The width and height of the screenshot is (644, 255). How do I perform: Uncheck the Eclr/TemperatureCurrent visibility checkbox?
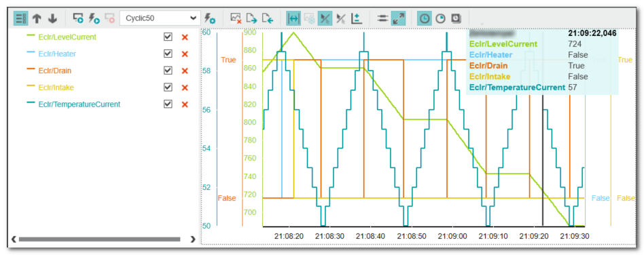pos(168,104)
